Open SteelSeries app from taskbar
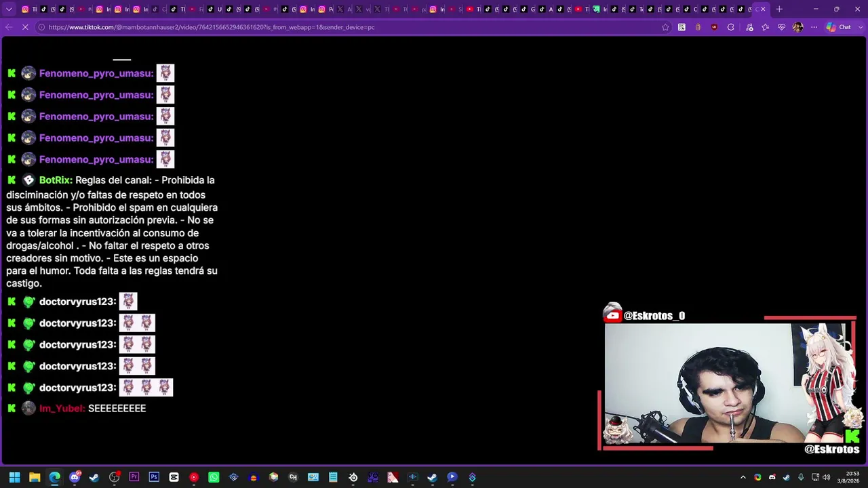The width and height of the screenshot is (868, 488). 353,477
